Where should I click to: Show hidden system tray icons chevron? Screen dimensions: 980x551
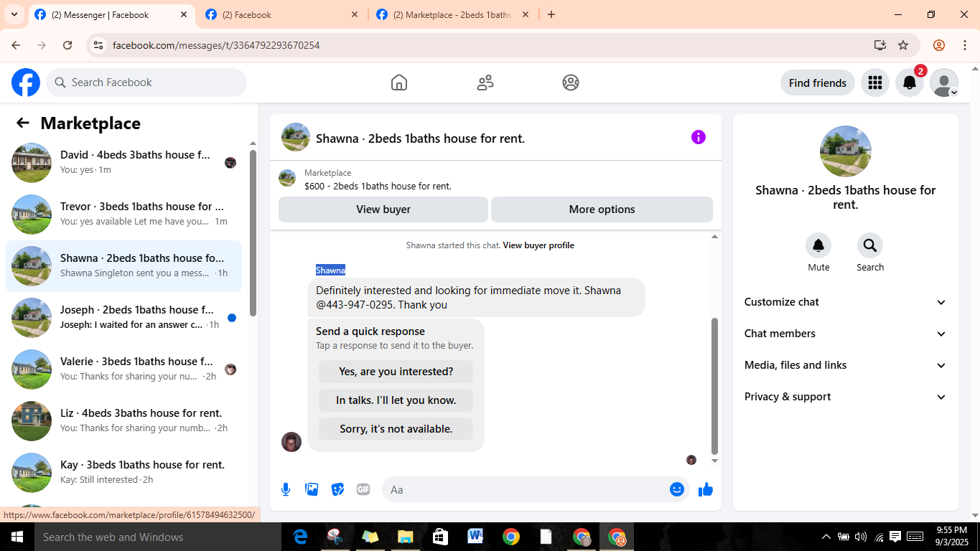pyautogui.click(x=826, y=537)
